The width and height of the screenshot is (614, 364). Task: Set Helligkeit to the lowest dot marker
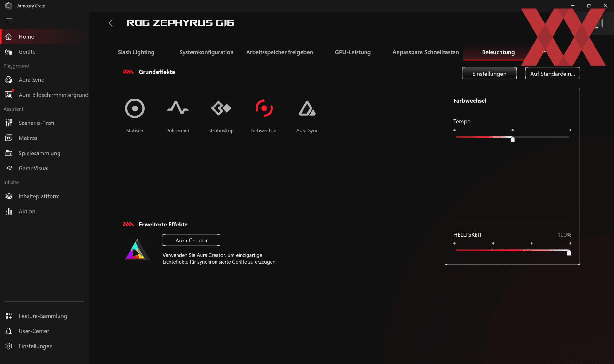point(454,244)
